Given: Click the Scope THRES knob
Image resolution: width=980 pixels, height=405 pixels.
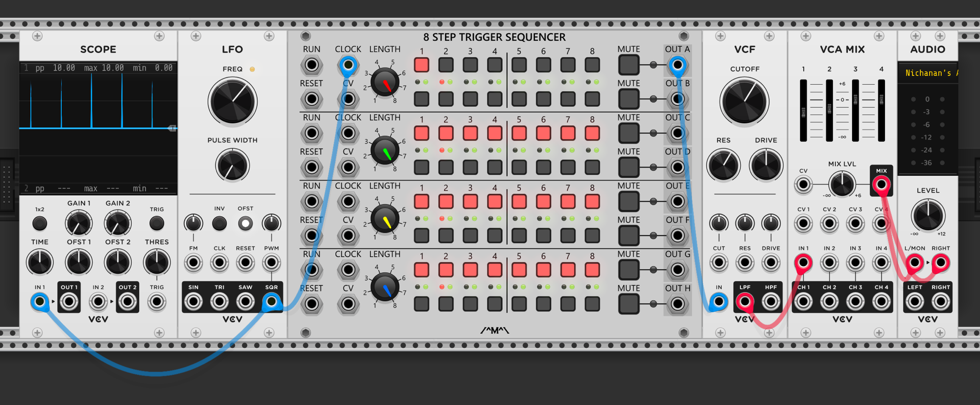Looking at the screenshot, I should (x=157, y=262).
